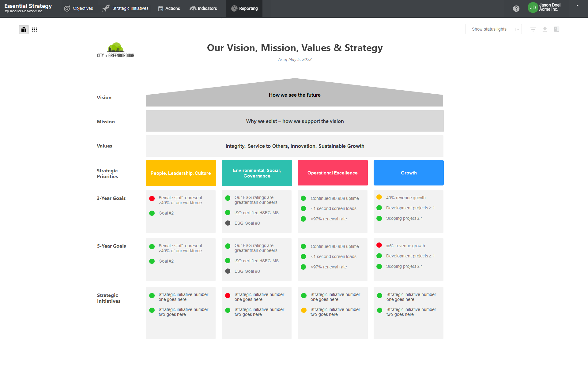Click the yellow People, Leadership, Culture swatch
The image size is (588, 378).
click(181, 173)
